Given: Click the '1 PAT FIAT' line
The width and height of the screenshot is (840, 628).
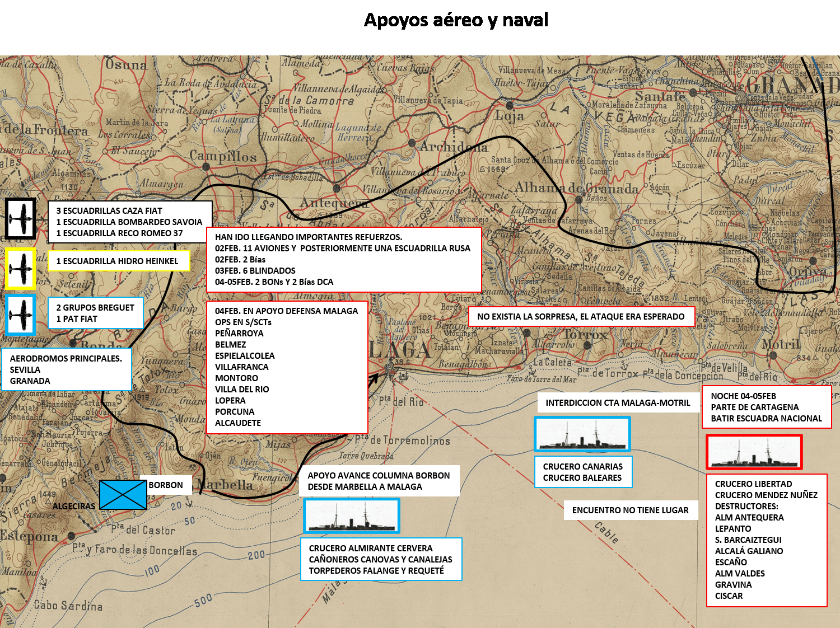Looking at the screenshot, I should [77, 319].
